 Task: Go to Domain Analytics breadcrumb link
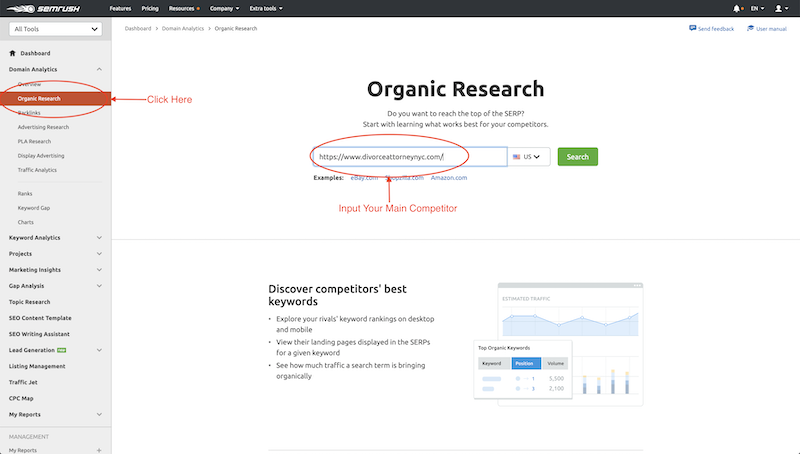[183, 29]
